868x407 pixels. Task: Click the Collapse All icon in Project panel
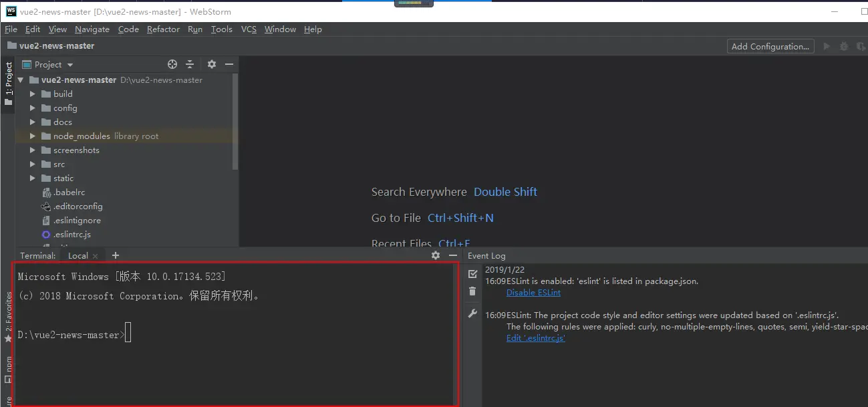point(190,64)
